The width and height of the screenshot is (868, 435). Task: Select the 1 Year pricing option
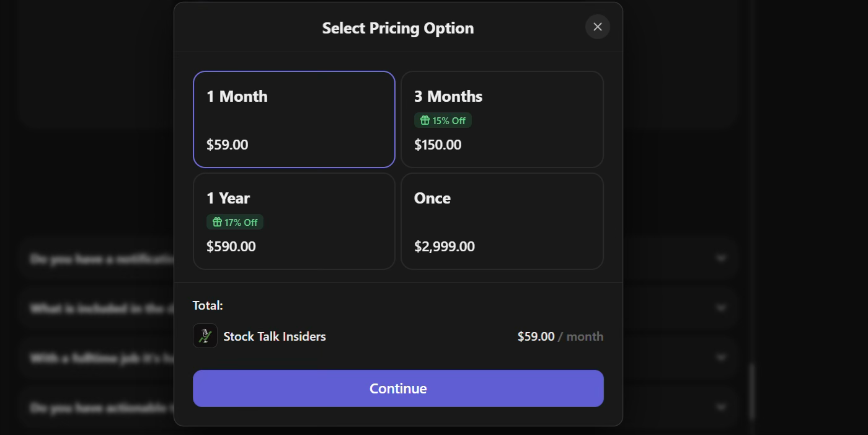pos(294,222)
